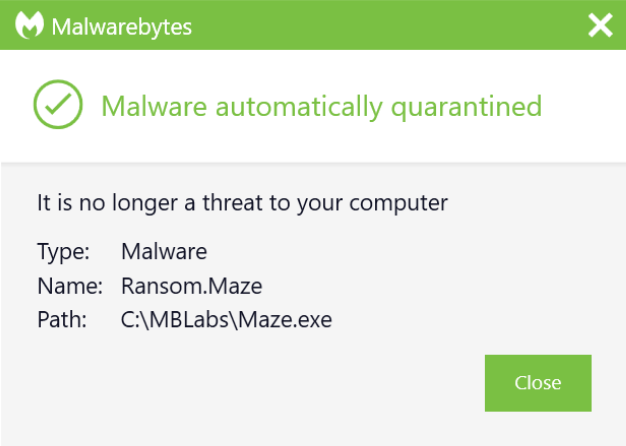
Task: Select the Name label
Action: [x=70, y=286]
